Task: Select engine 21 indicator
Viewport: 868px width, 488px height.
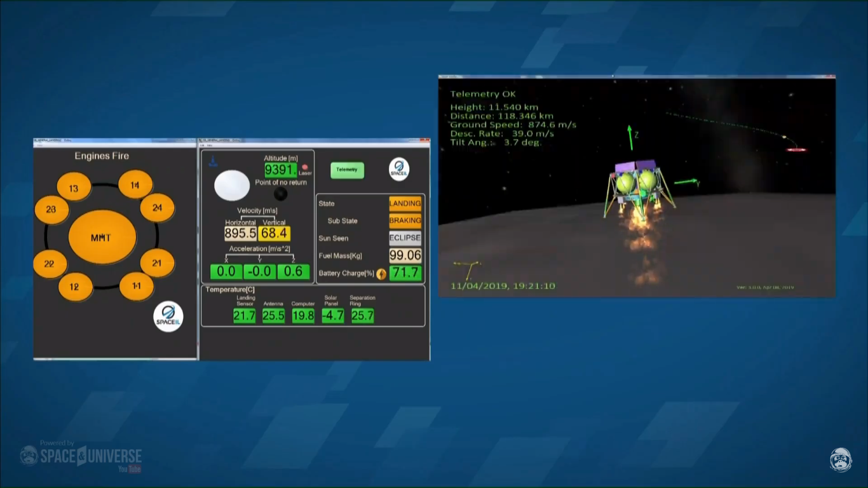Action: 157,263
